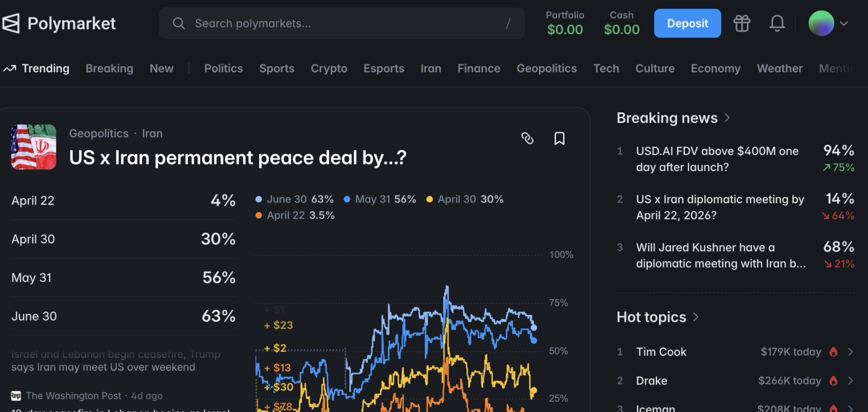Select the April 22 outcome row
The width and height of the screenshot is (868, 412).
(x=123, y=200)
